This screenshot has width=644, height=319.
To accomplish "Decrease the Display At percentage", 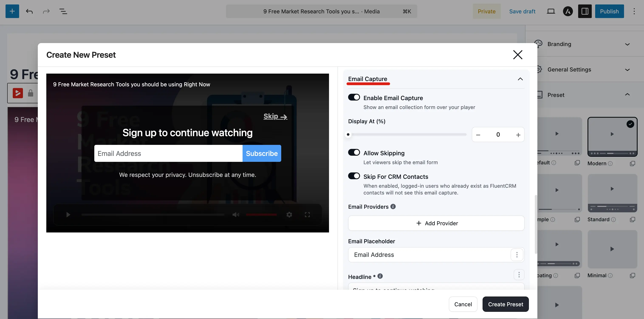I will 478,135.
